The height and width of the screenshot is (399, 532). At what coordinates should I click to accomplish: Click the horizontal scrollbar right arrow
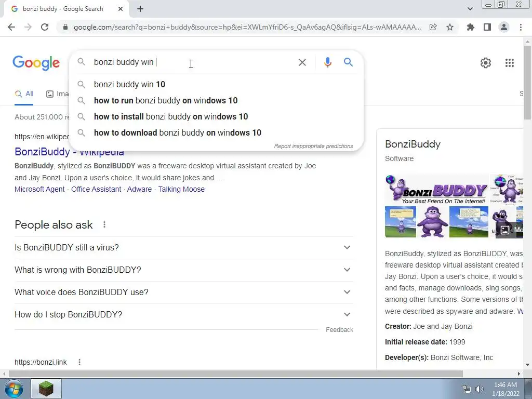tap(519, 374)
